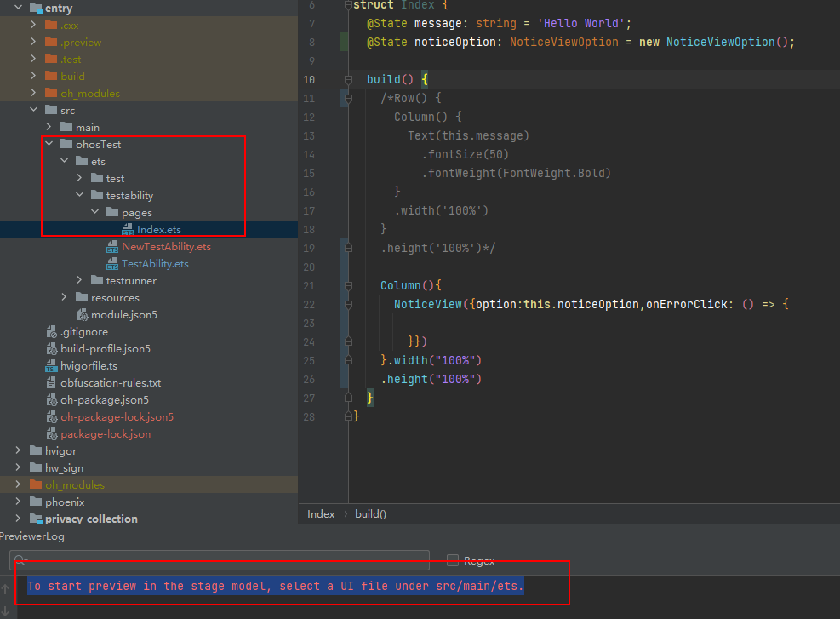The height and width of the screenshot is (619, 840).
Task: Expand the testrunner folder
Action: 79,280
